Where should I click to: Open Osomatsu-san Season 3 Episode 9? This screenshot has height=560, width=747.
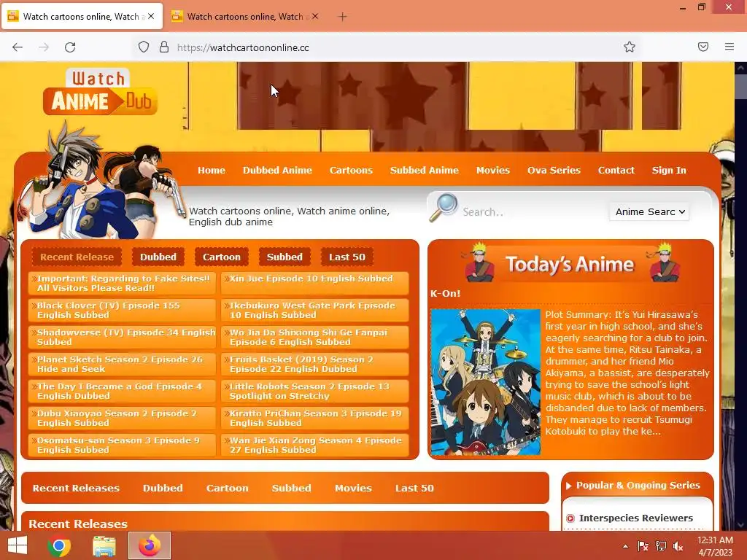(122, 446)
